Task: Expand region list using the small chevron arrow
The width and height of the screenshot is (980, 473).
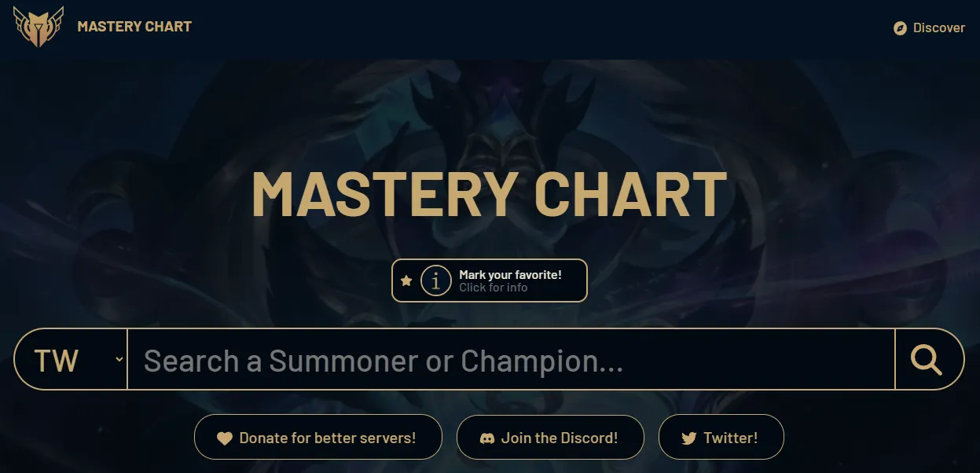Action: (x=119, y=359)
